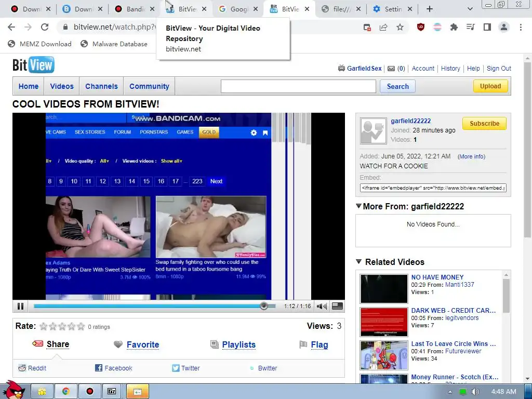Screen dimensions: 532x399
Task: Open the garfield22222 channel link
Action: point(410,121)
